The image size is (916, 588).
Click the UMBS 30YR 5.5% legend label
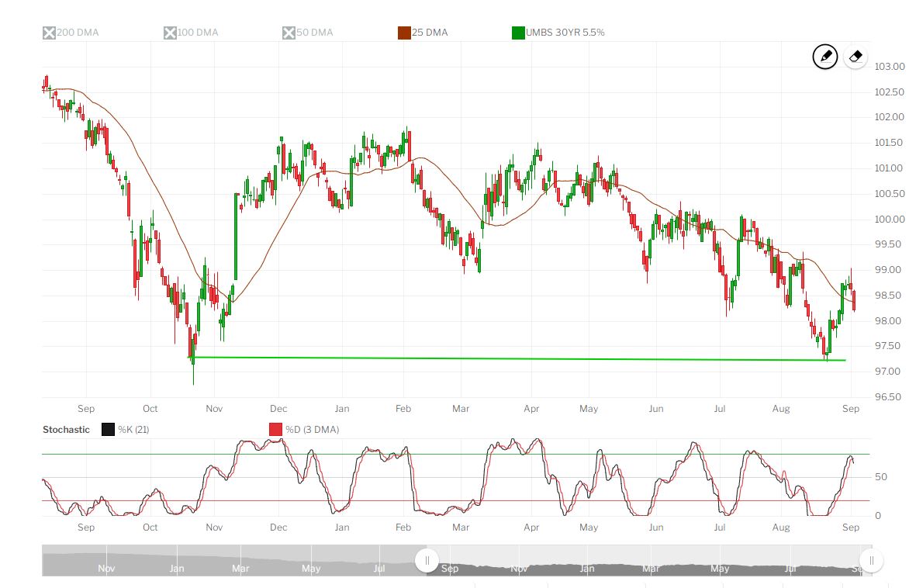(x=565, y=33)
